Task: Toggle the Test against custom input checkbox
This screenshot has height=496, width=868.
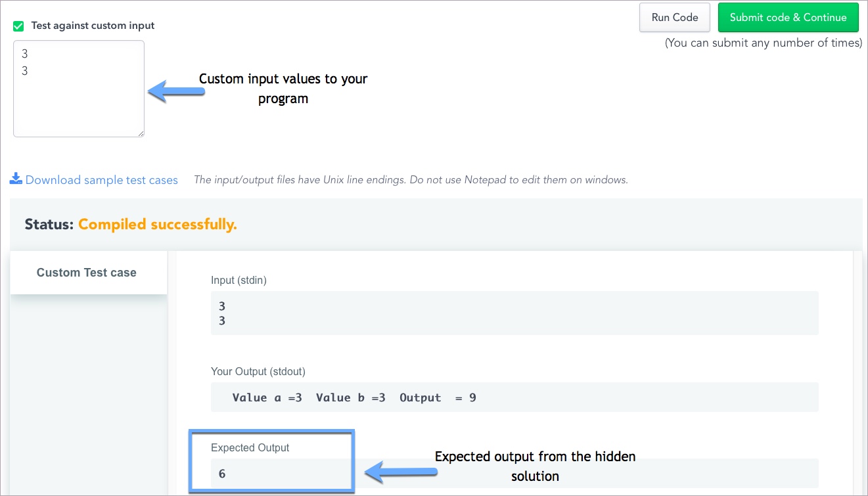Action: click(18, 26)
